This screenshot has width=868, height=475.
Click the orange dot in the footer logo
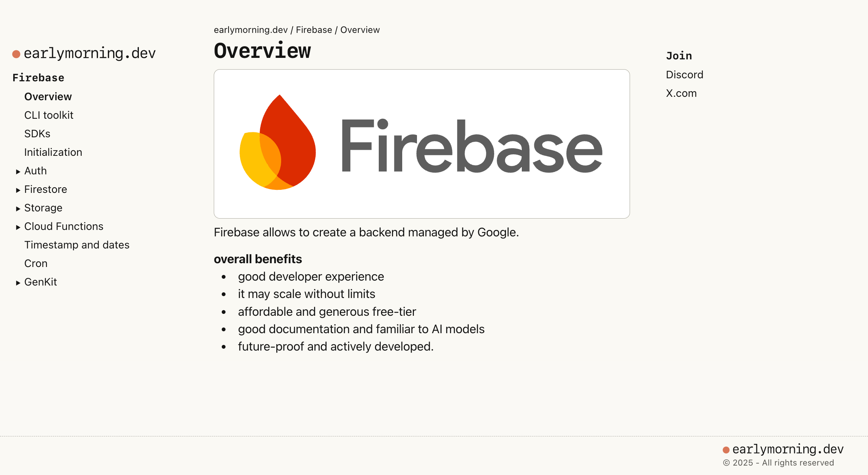tap(726, 450)
